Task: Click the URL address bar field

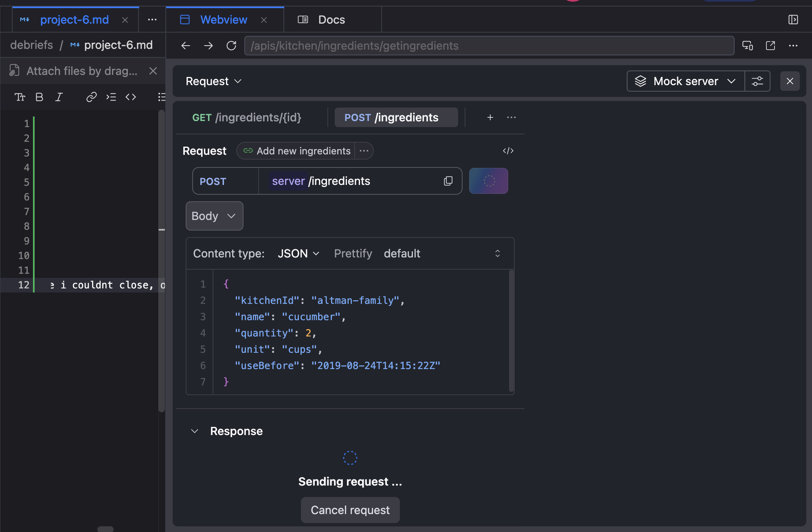Action: (x=489, y=46)
